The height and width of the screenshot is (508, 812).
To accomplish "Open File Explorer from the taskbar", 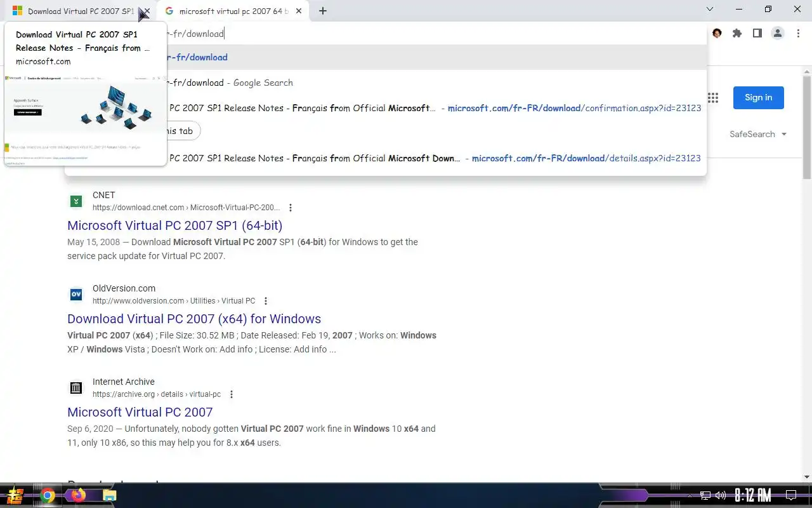I will click(109, 495).
